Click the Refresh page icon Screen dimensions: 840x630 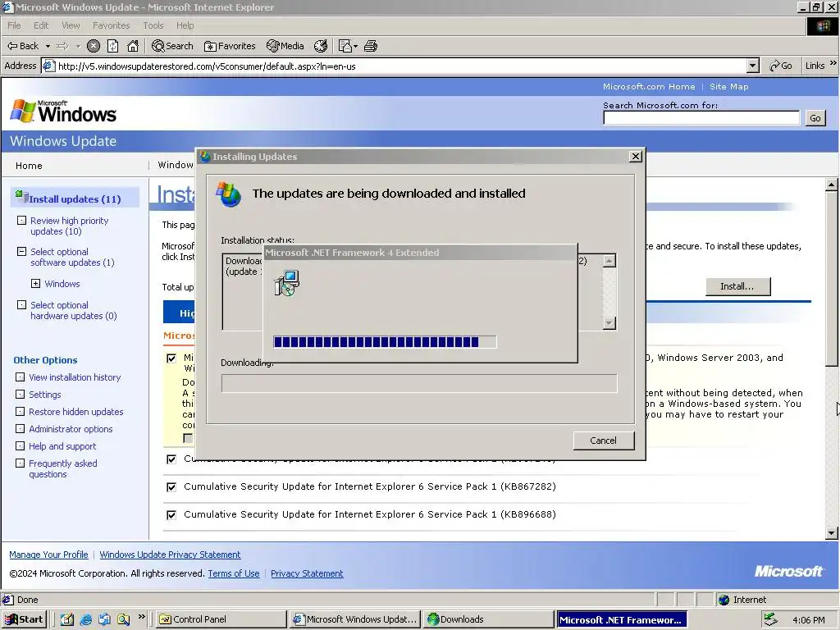[112, 46]
